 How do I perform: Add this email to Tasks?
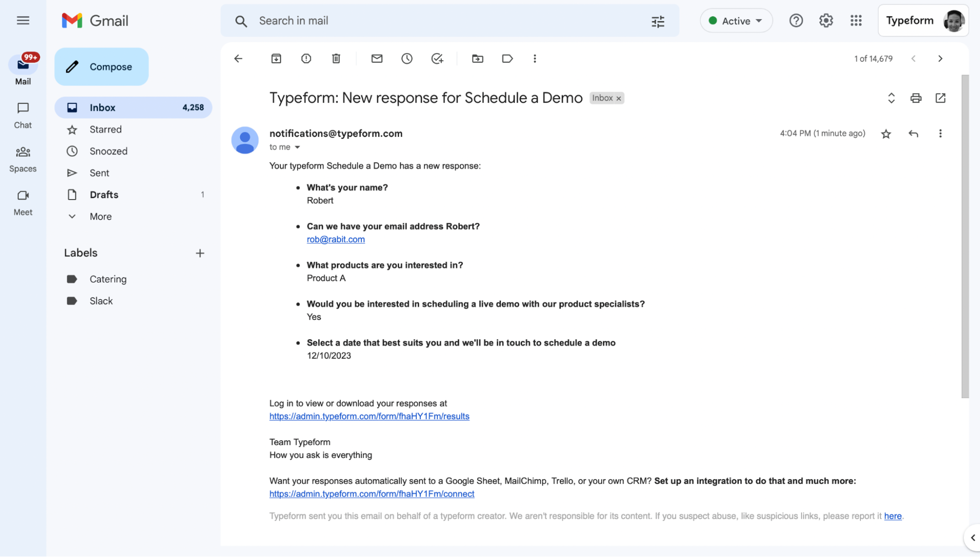(437, 59)
